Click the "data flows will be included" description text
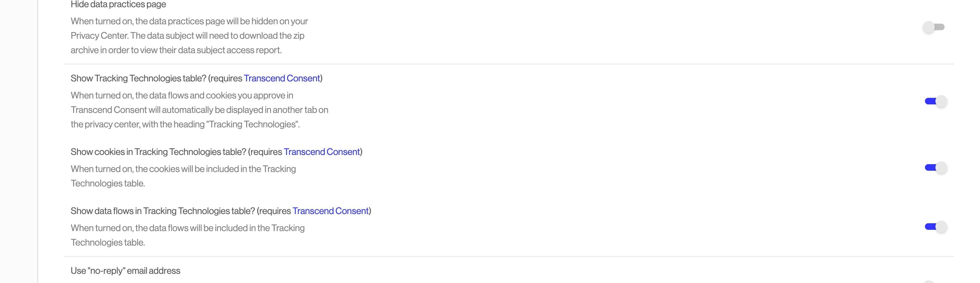 tap(187, 235)
